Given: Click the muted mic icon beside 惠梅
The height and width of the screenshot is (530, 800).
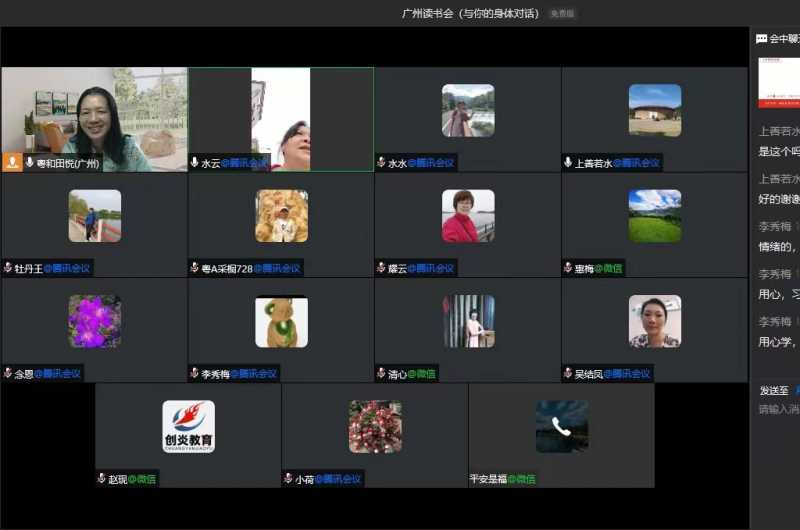Looking at the screenshot, I should pyautogui.click(x=568, y=268).
